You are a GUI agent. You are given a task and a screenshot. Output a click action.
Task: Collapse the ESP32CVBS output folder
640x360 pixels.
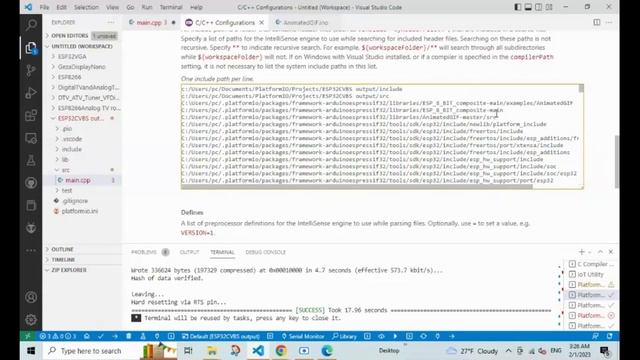[80, 118]
